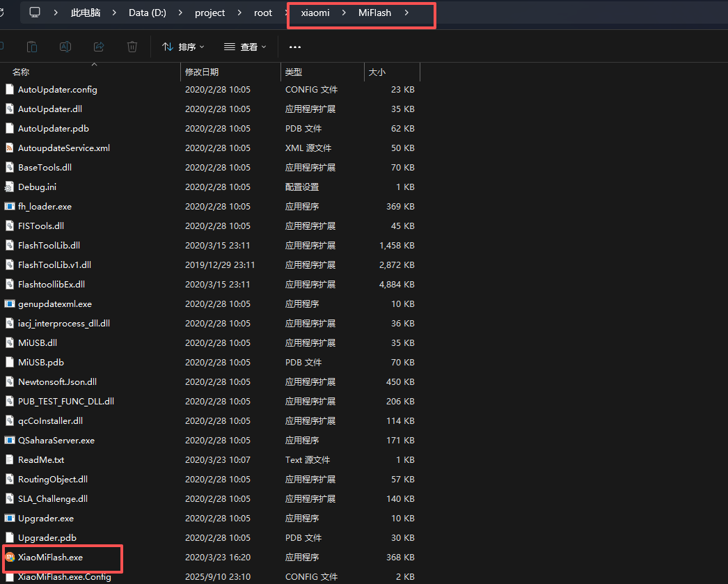The image size is (728, 584).
Task: Select the fh_loader.exe application icon
Action: click(x=9, y=207)
